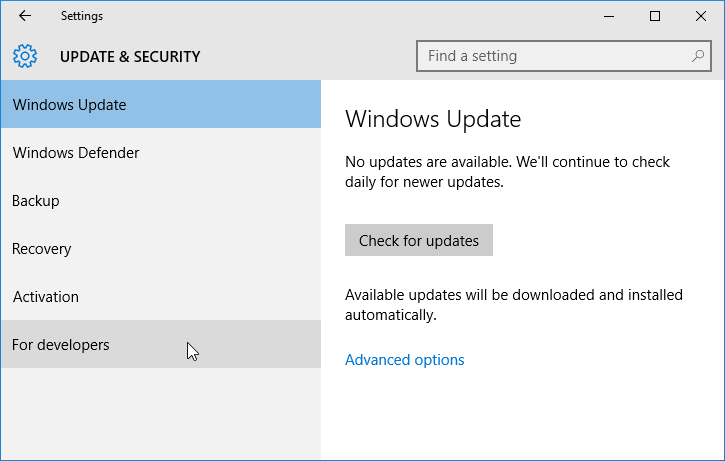The width and height of the screenshot is (725, 461).
Task: Click the blue Settings gear icon
Action: click(25, 56)
